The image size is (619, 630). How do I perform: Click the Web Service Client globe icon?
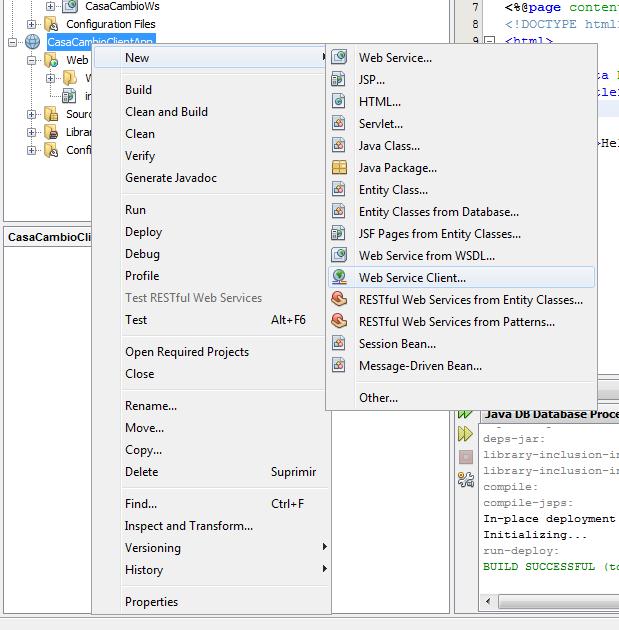[339, 277]
